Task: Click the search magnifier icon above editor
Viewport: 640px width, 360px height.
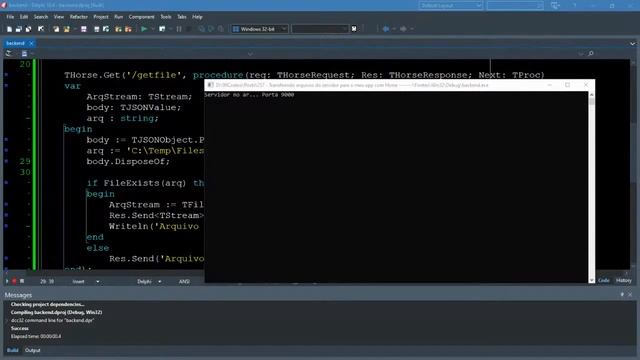Action: 591,53
